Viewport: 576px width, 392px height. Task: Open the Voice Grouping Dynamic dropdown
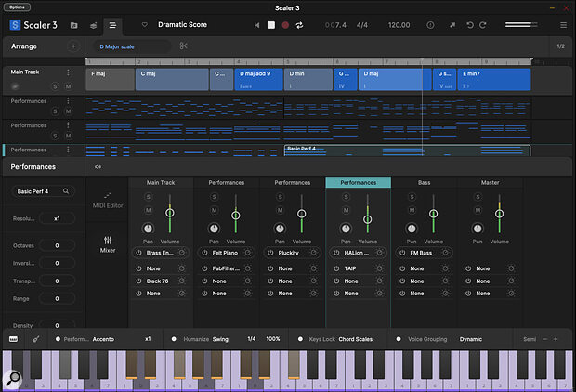471,339
